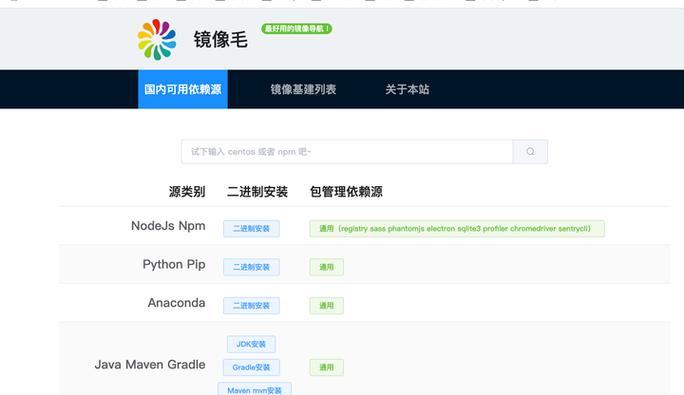Open the 国内可用依赖源 tab
Image resolution: width=684 pixels, height=395 pixels.
pyautogui.click(x=183, y=89)
